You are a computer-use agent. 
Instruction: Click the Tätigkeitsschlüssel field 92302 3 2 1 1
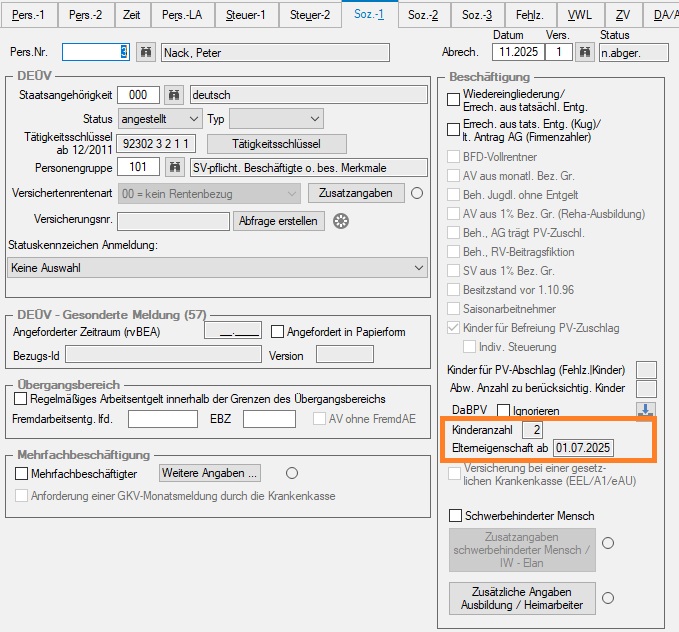point(156,144)
